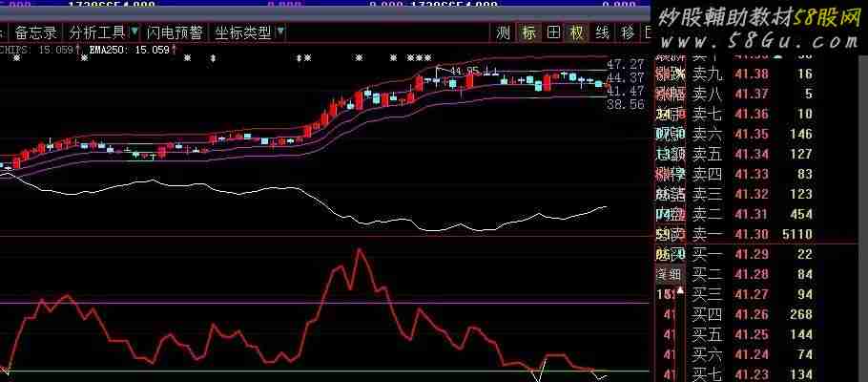The height and width of the screenshot is (382, 868).
Task: Select the 卖九 row at 41.38
Action: pos(753,74)
